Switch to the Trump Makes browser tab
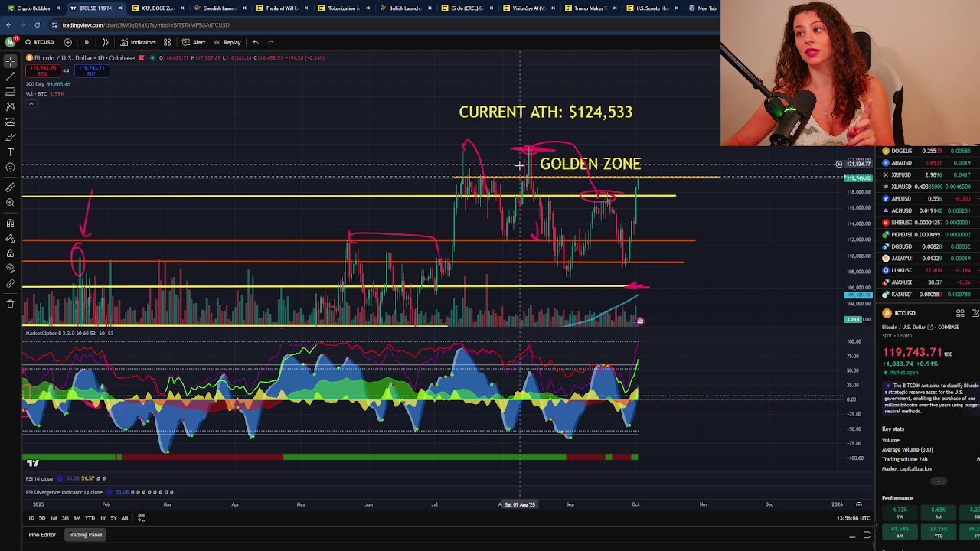 tap(591, 8)
